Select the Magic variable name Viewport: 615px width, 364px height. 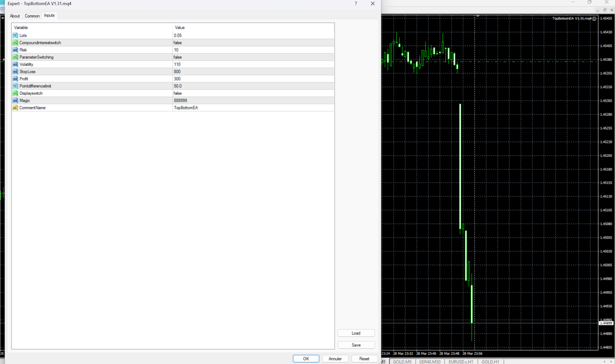(x=25, y=101)
